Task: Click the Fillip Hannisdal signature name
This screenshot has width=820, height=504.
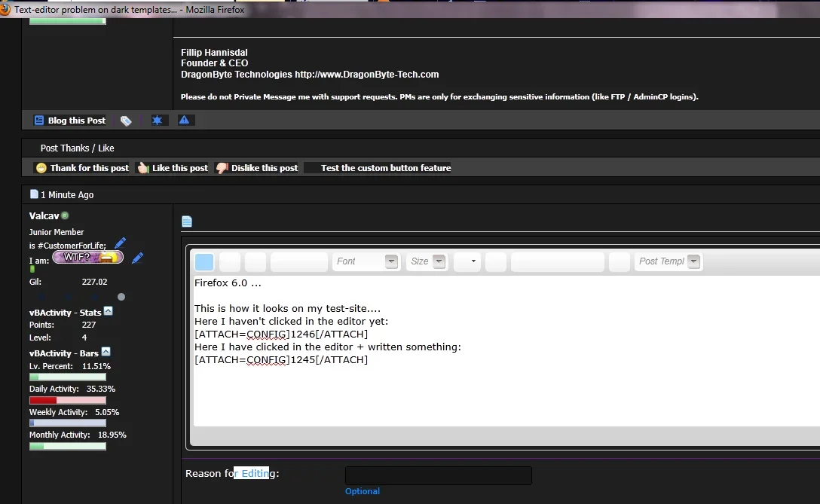Action: coord(214,52)
